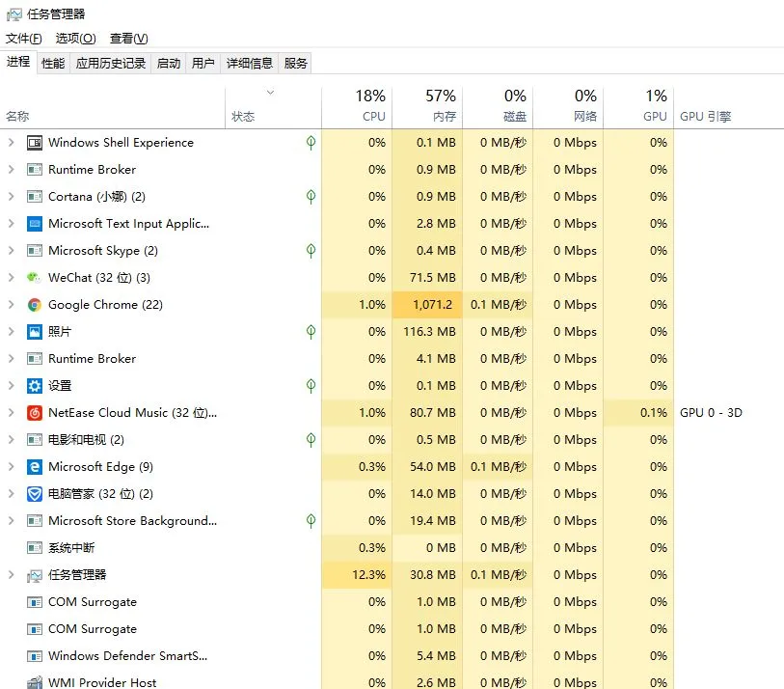Open the 文件(F) menu
This screenshot has height=689, width=784.
point(23,39)
